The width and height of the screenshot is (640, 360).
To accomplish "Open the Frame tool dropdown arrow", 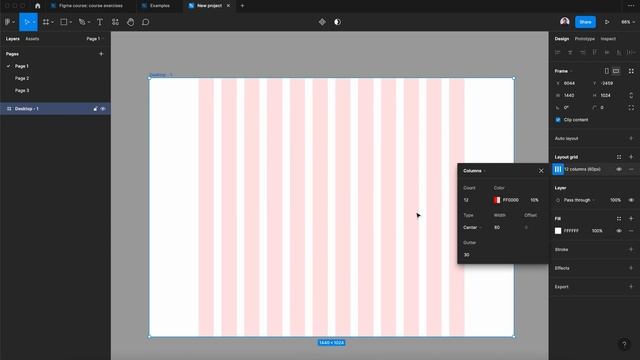I will 52,22.
